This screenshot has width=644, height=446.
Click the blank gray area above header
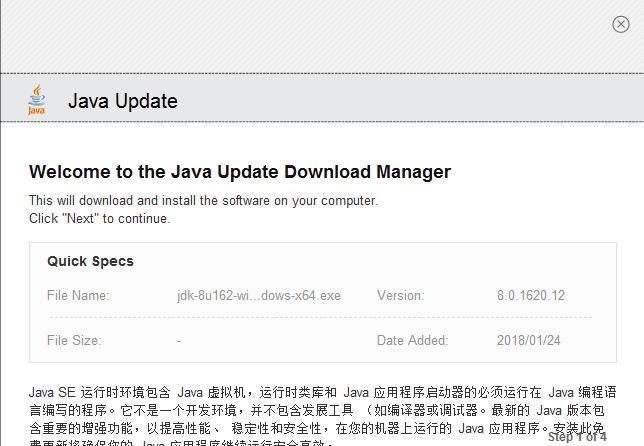click(x=300, y=35)
